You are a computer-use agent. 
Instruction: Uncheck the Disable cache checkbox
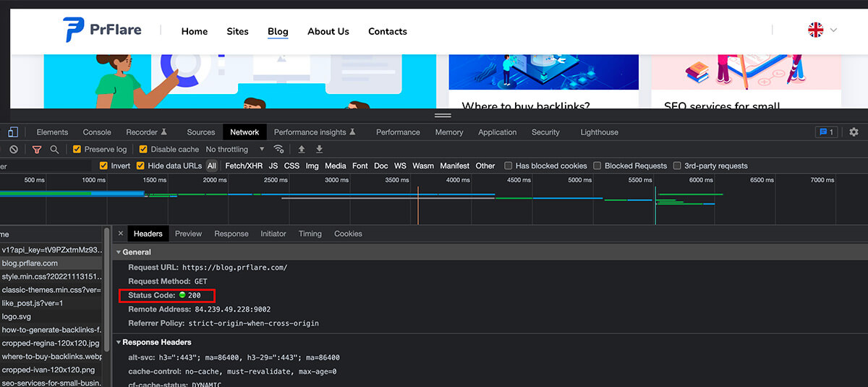tap(143, 150)
